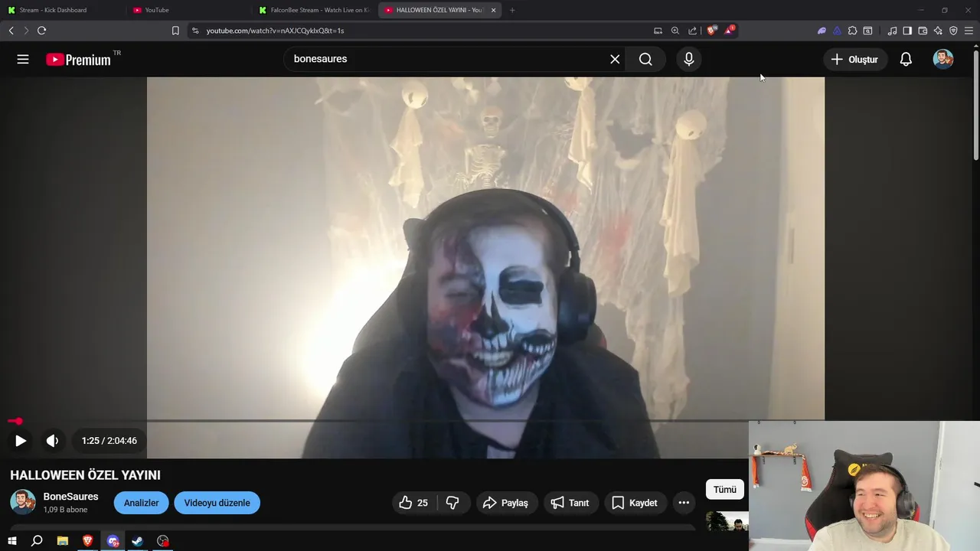Image resolution: width=980 pixels, height=551 pixels.
Task: Close the HALLOWEEN ÖZEL YAYINI tab
Action: (493, 10)
